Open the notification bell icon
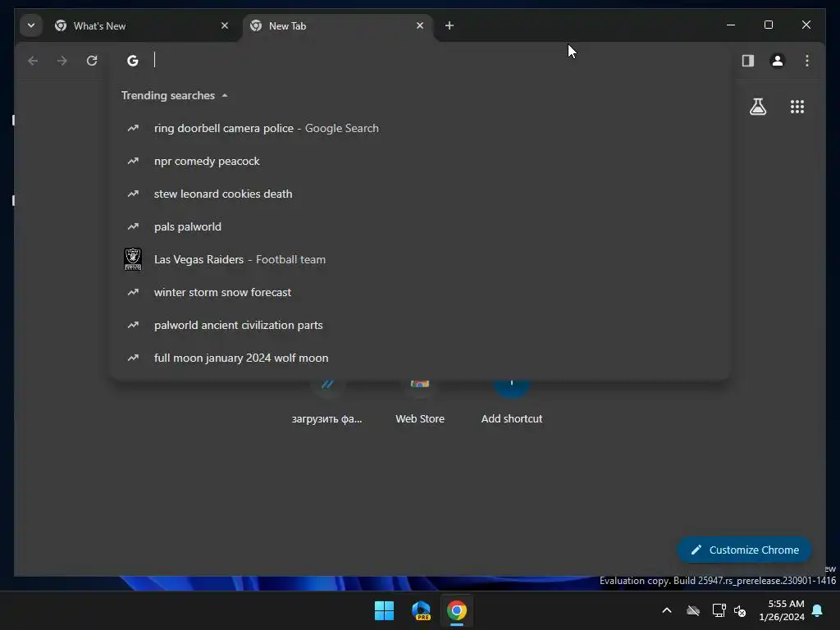The height and width of the screenshot is (630, 840). 818,610
